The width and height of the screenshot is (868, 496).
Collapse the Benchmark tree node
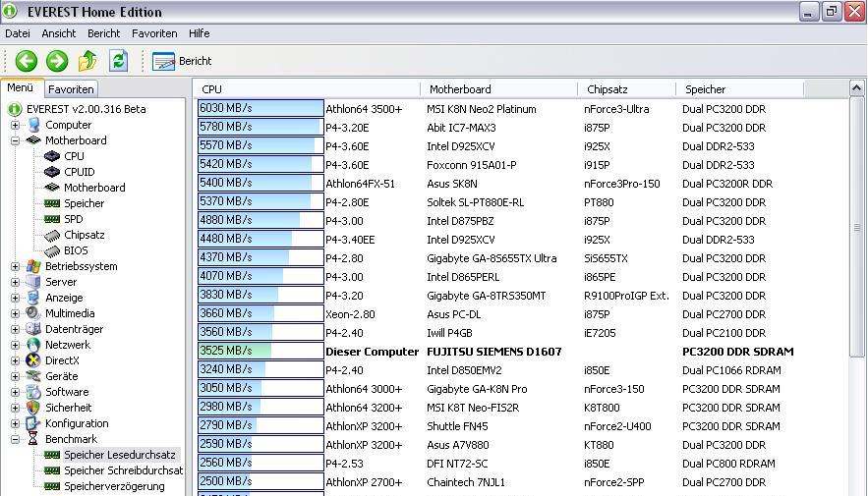16,440
